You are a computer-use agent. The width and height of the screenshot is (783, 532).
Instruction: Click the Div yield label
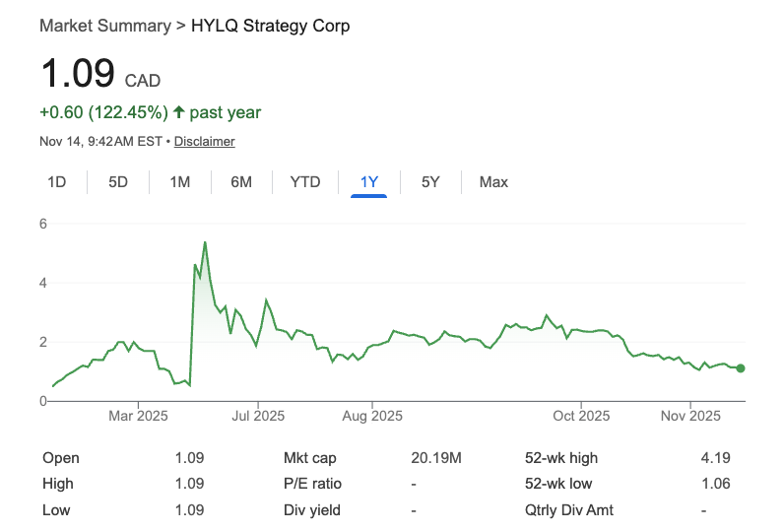pos(312,510)
